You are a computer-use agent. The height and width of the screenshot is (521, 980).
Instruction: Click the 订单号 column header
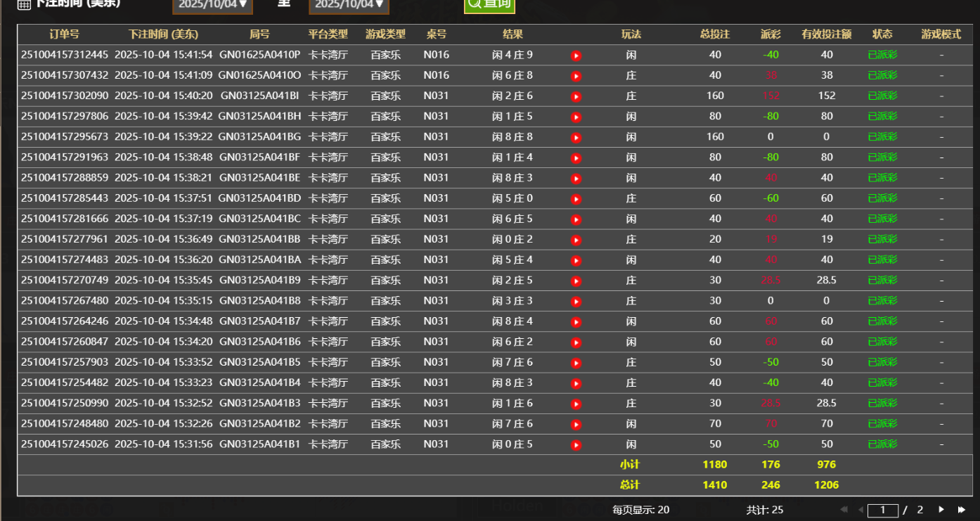click(64, 34)
